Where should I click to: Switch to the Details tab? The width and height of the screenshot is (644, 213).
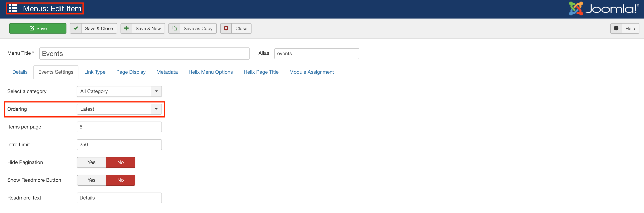20,72
